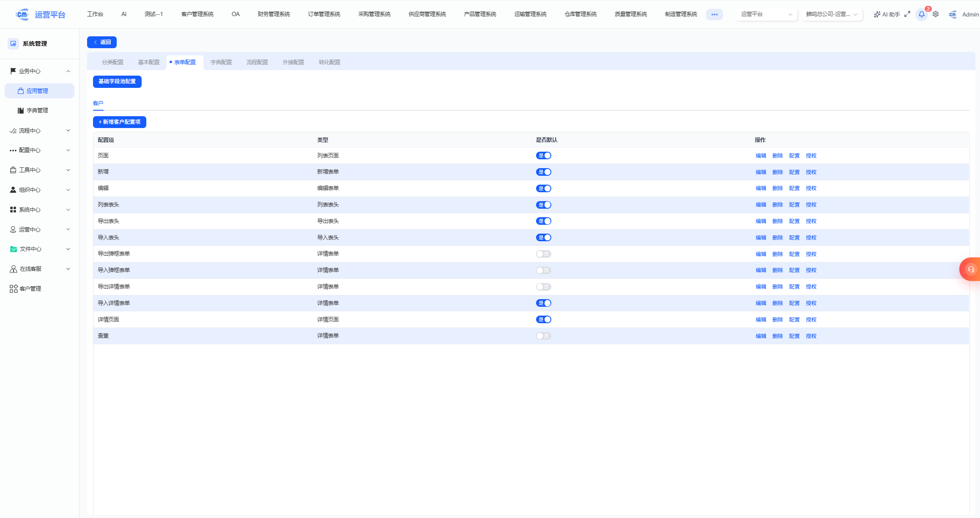Click the 应用管理 bag icon

click(x=20, y=91)
